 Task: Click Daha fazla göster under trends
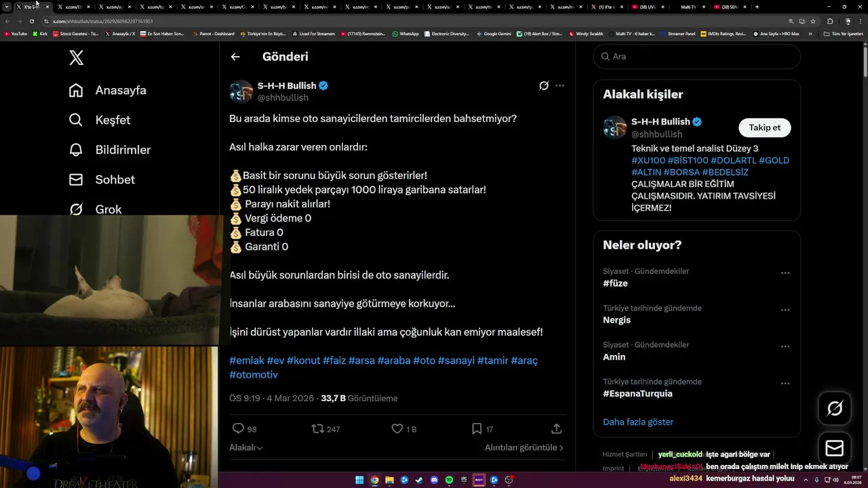pyautogui.click(x=638, y=422)
